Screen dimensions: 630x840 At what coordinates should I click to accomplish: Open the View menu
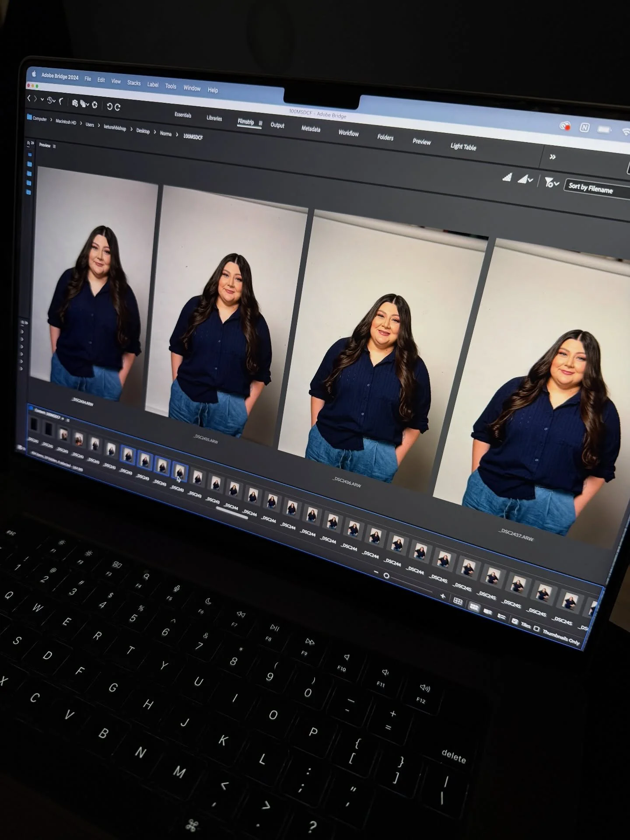pyautogui.click(x=116, y=81)
